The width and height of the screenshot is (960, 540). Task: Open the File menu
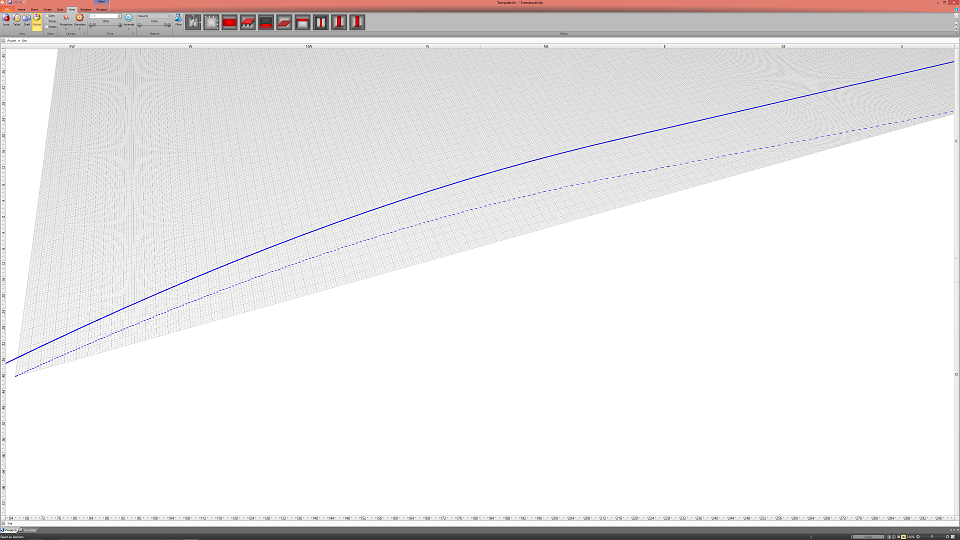click(7, 9)
